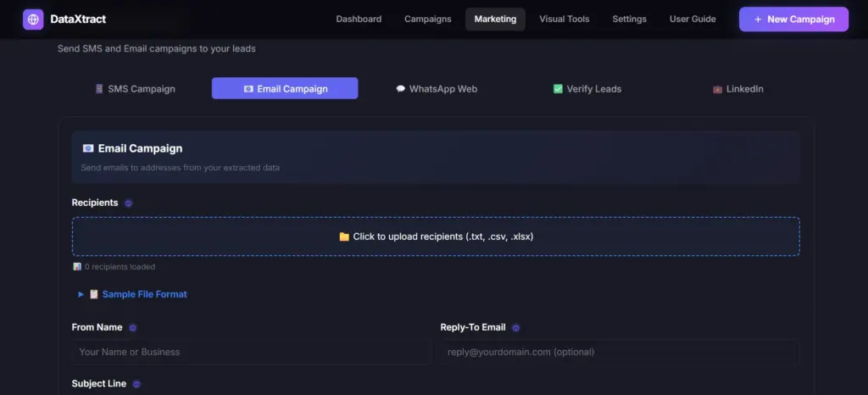Click the Recipients label
The width and height of the screenshot is (868, 395).
point(95,203)
